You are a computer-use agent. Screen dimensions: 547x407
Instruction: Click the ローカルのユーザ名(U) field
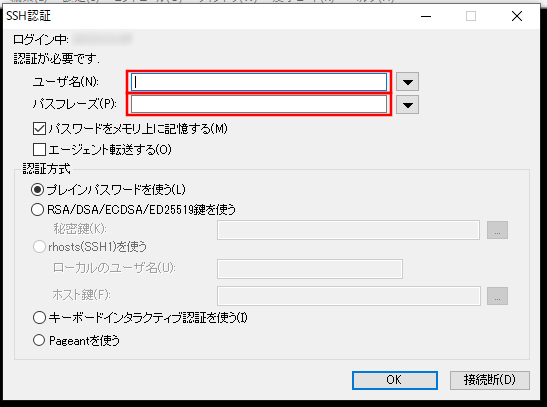[x=310, y=269]
